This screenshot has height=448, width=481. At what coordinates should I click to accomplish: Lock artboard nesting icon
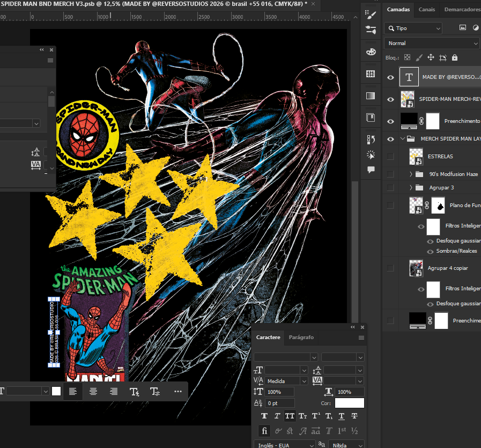(442, 57)
